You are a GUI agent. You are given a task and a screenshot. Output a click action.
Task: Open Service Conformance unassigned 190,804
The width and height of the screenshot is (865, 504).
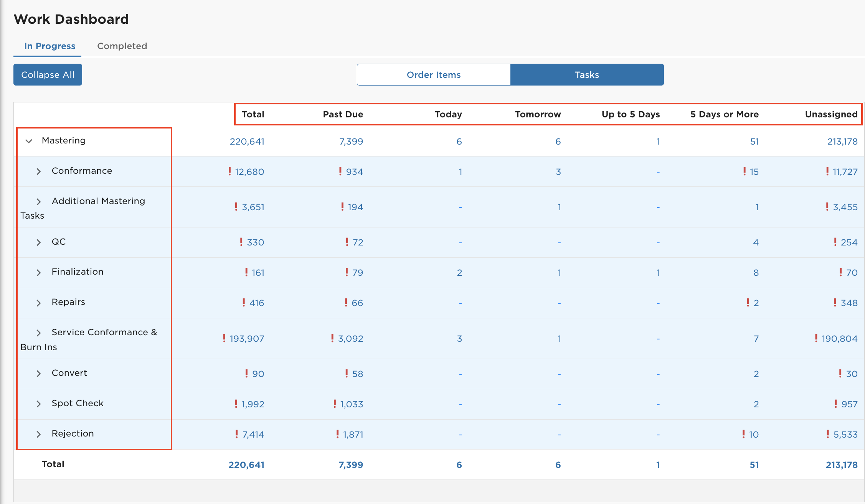click(839, 339)
